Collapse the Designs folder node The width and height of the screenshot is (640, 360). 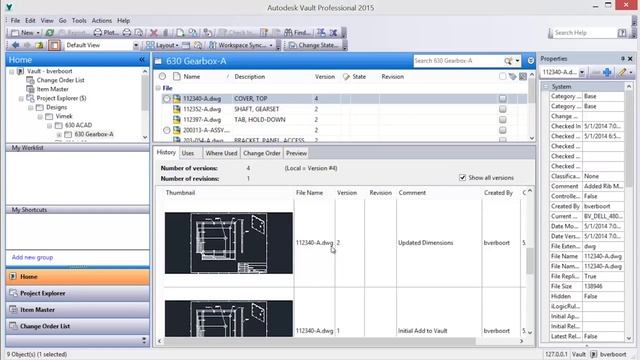(31, 107)
